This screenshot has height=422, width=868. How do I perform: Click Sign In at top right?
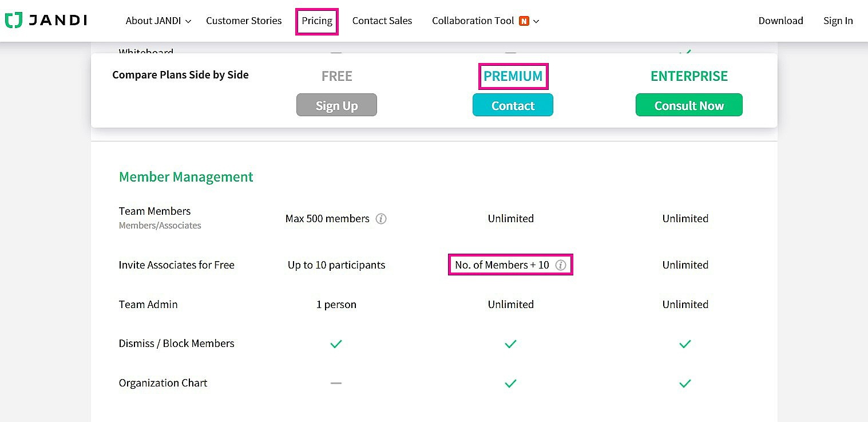tap(838, 21)
